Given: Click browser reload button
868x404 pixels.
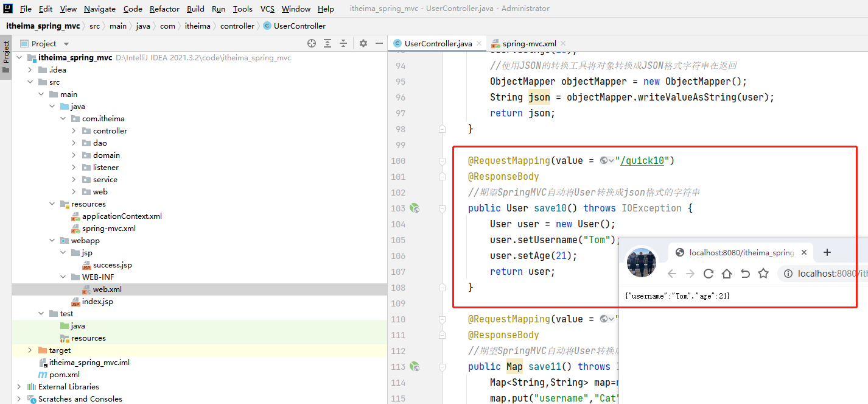Looking at the screenshot, I should [709, 274].
